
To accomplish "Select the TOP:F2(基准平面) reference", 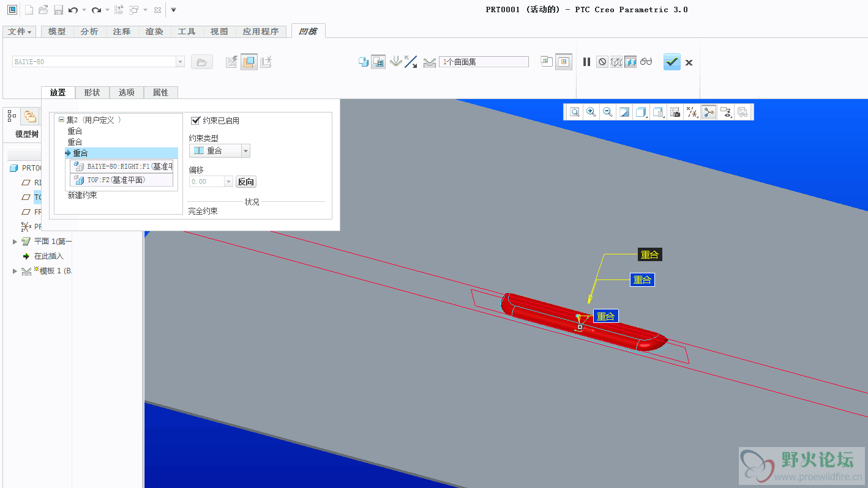I will tap(122, 180).
